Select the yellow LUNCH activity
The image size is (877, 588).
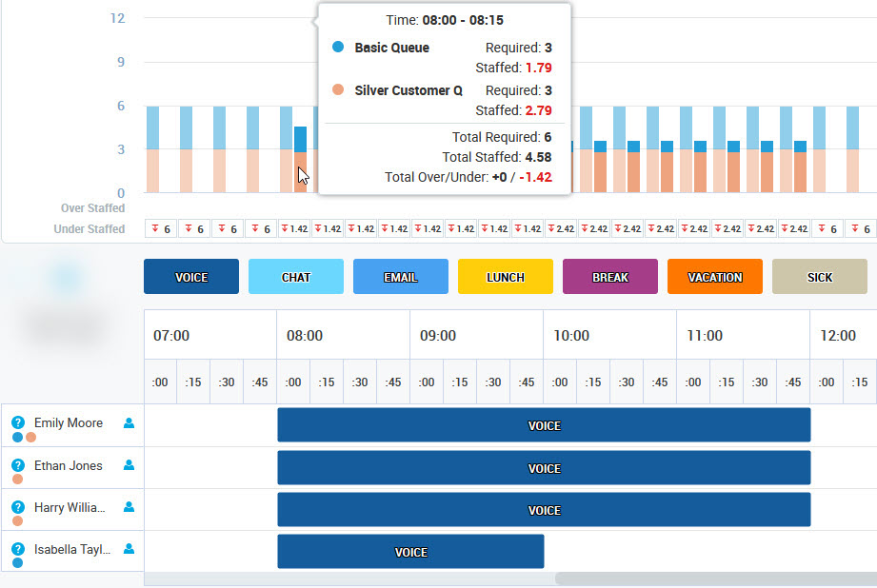tap(505, 277)
